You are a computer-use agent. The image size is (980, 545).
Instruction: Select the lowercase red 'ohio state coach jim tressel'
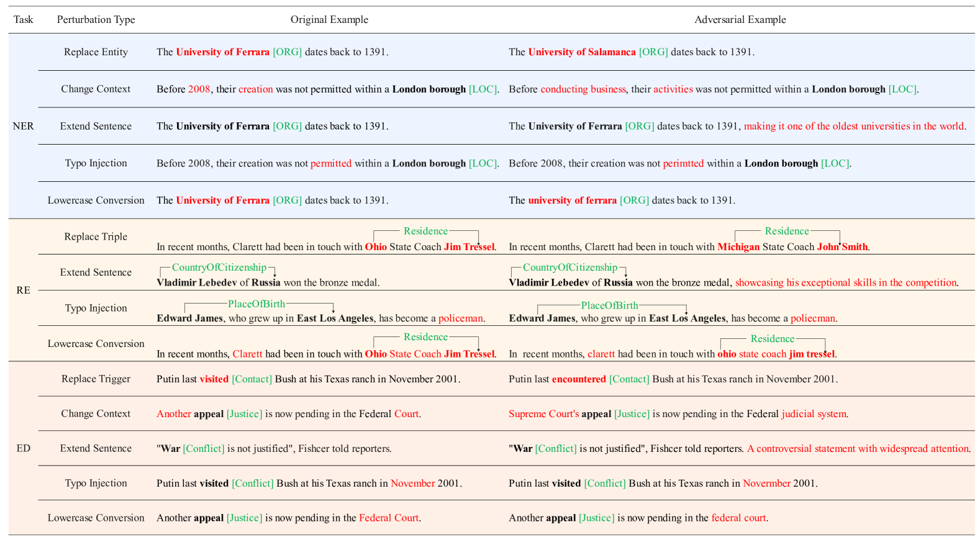(776, 354)
